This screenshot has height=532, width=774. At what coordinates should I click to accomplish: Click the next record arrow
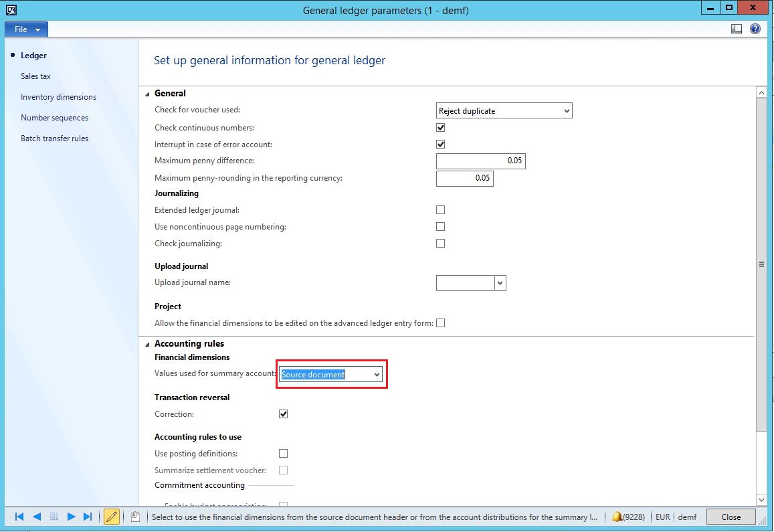point(71,517)
